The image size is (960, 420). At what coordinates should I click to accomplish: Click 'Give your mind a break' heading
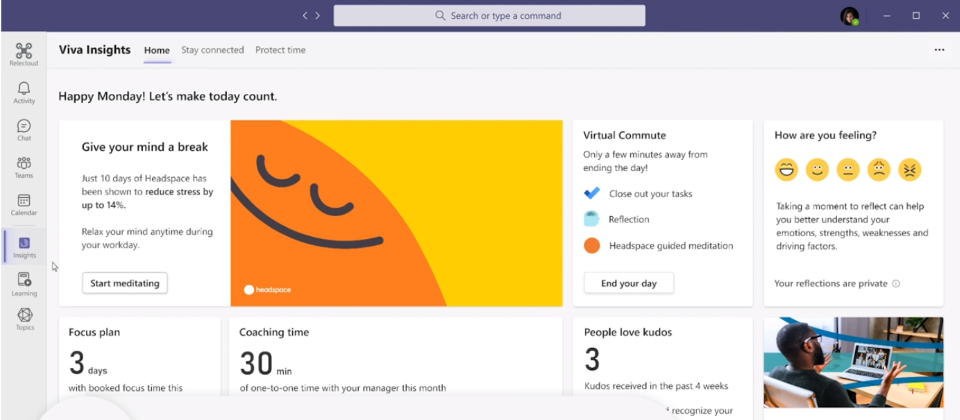pyautogui.click(x=145, y=147)
